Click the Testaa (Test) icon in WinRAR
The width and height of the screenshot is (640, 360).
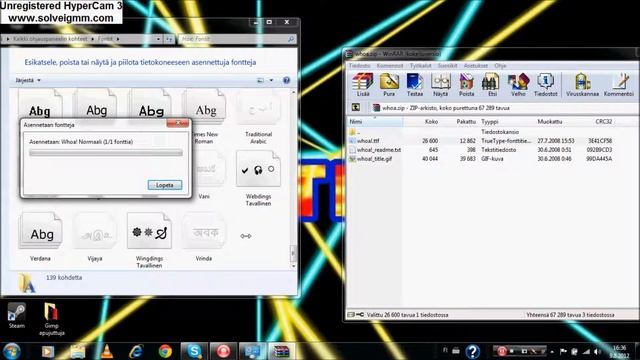coord(415,84)
